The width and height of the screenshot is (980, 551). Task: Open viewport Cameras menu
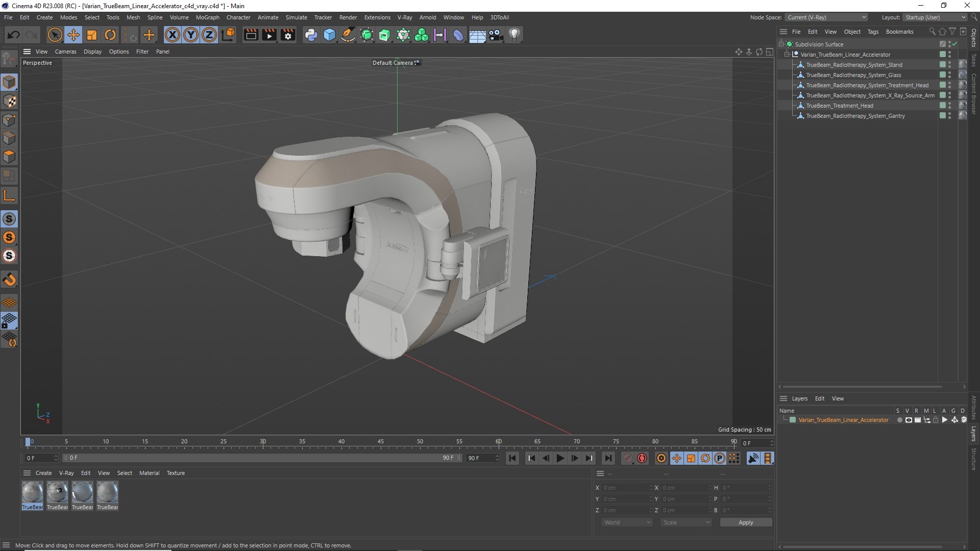pyautogui.click(x=65, y=52)
